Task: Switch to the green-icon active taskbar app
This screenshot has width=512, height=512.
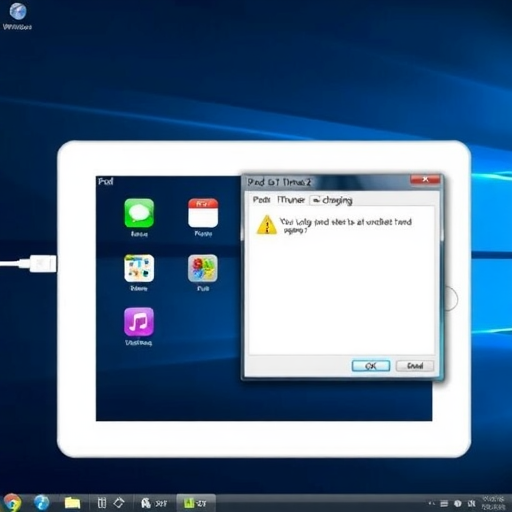Action: pyautogui.click(x=195, y=503)
